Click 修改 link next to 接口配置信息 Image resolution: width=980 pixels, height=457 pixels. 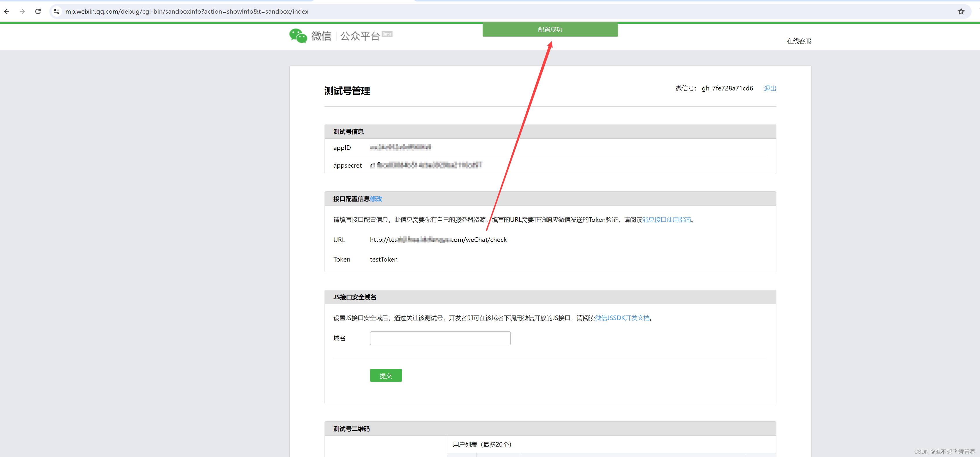pyautogui.click(x=376, y=199)
